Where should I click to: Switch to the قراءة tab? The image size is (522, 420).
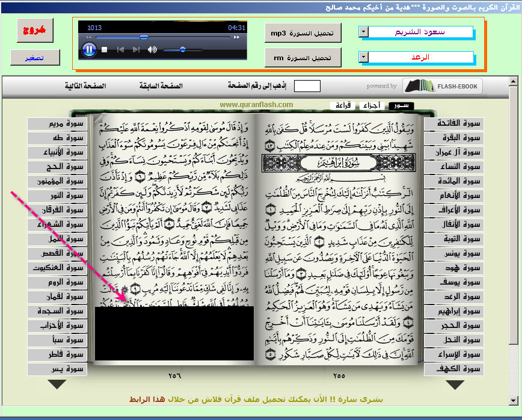[x=343, y=105]
